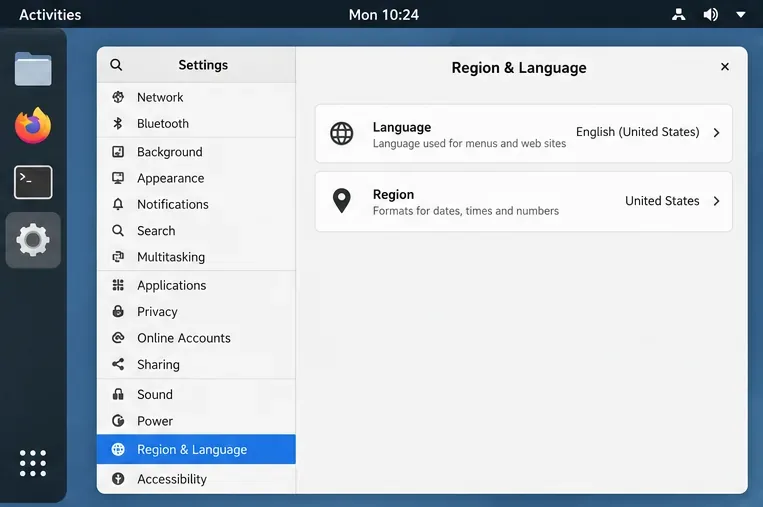Click the Sharing nodes icon
This screenshot has width=763, height=507.
(118, 364)
